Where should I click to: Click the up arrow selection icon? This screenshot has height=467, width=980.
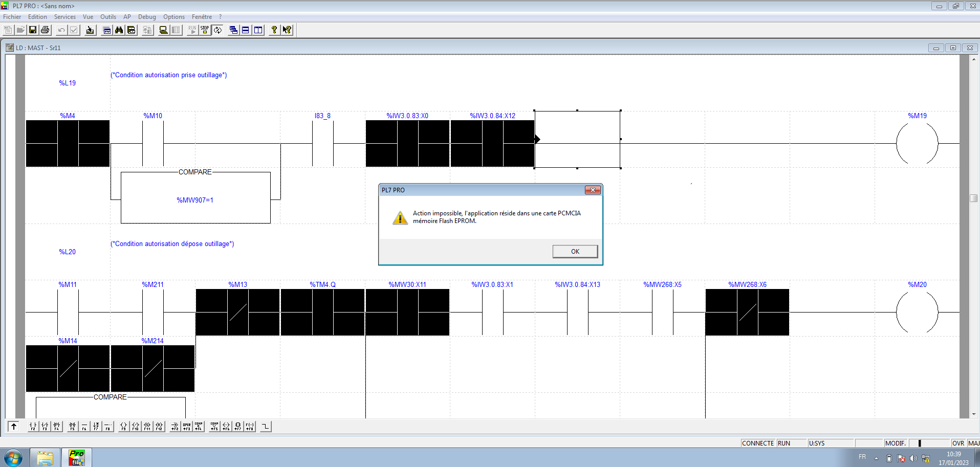click(14, 426)
